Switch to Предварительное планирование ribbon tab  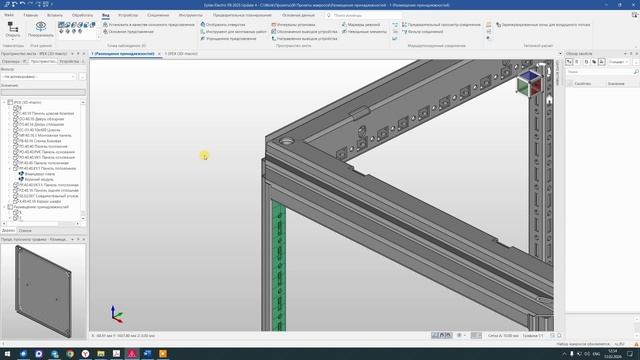point(242,15)
